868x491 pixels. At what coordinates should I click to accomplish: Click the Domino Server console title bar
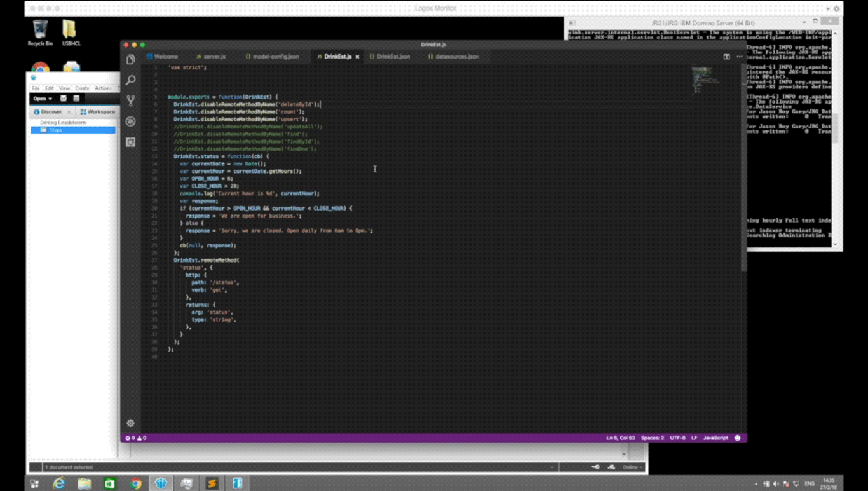click(703, 23)
